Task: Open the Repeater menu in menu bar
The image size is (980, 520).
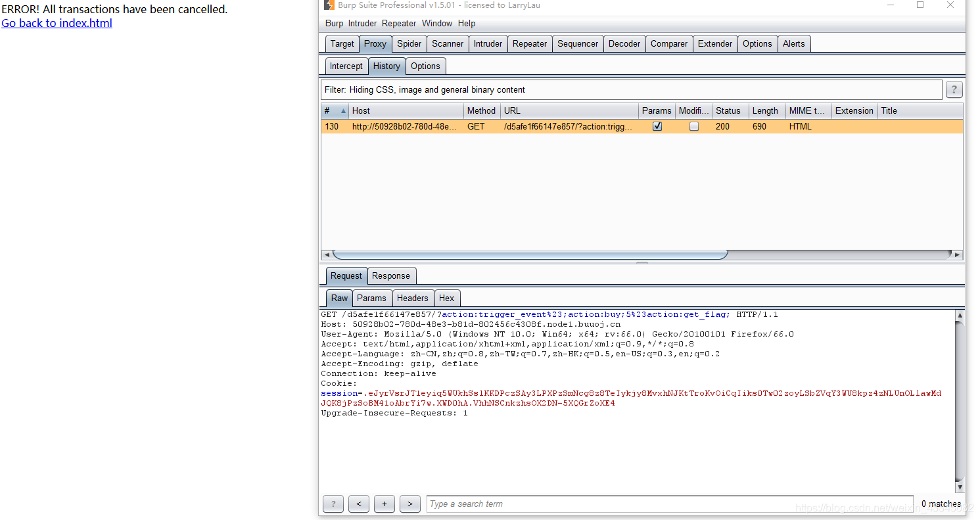Action: coord(399,24)
